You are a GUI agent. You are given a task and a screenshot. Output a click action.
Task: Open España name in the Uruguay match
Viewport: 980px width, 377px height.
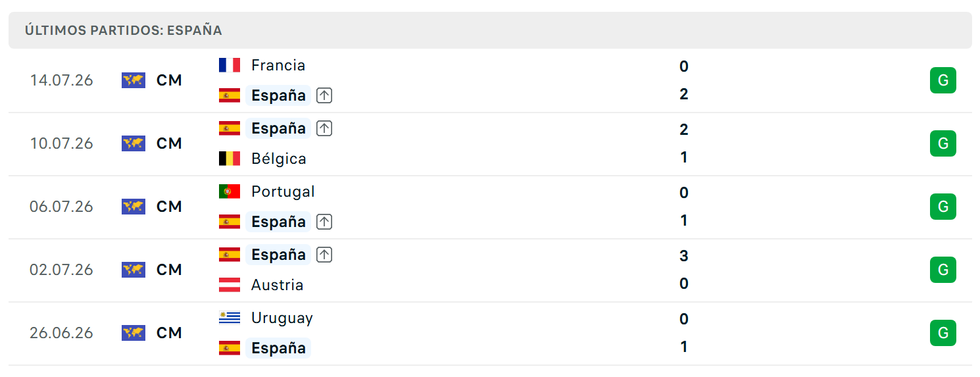click(x=278, y=348)
